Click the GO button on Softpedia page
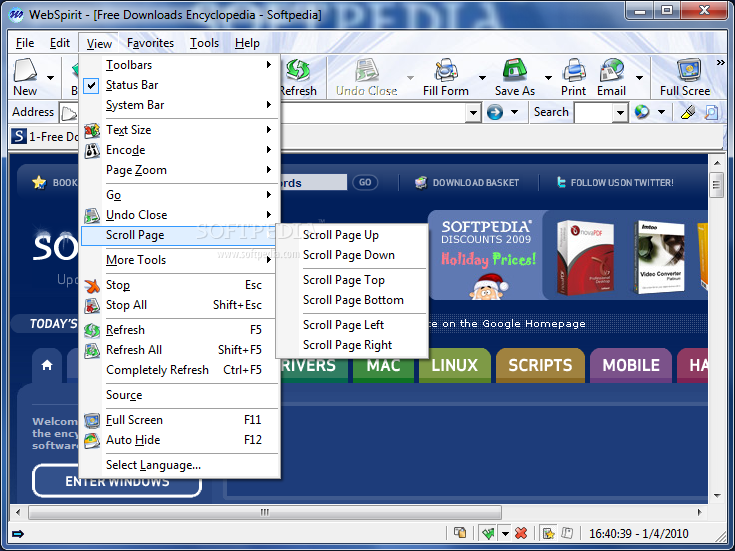 coord(365,182)
